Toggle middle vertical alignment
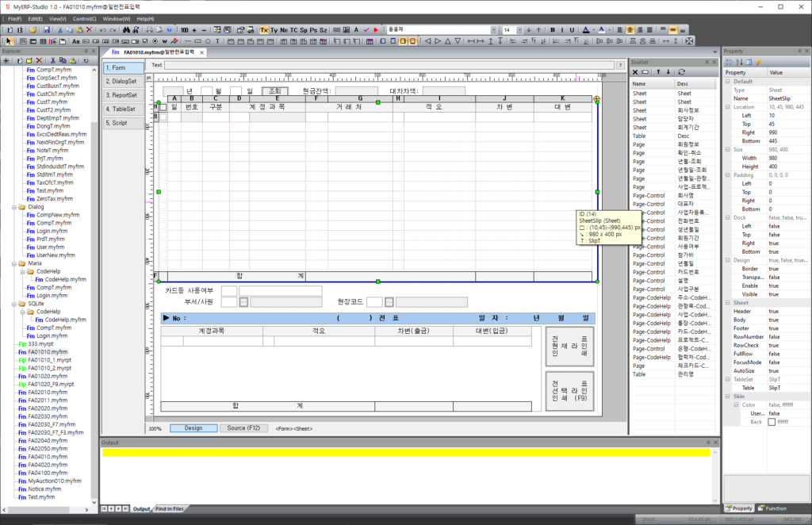 click(x=673, y=30)
